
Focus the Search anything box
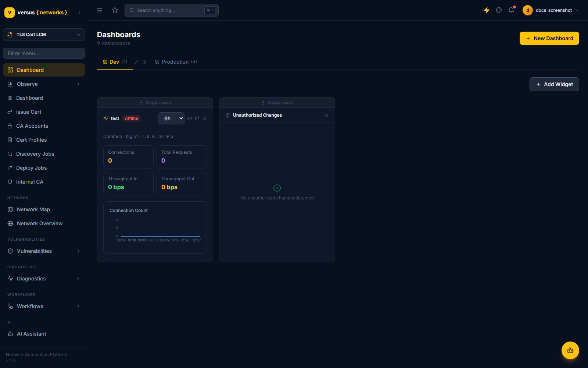pyautogui.click(x=172, y=10)
